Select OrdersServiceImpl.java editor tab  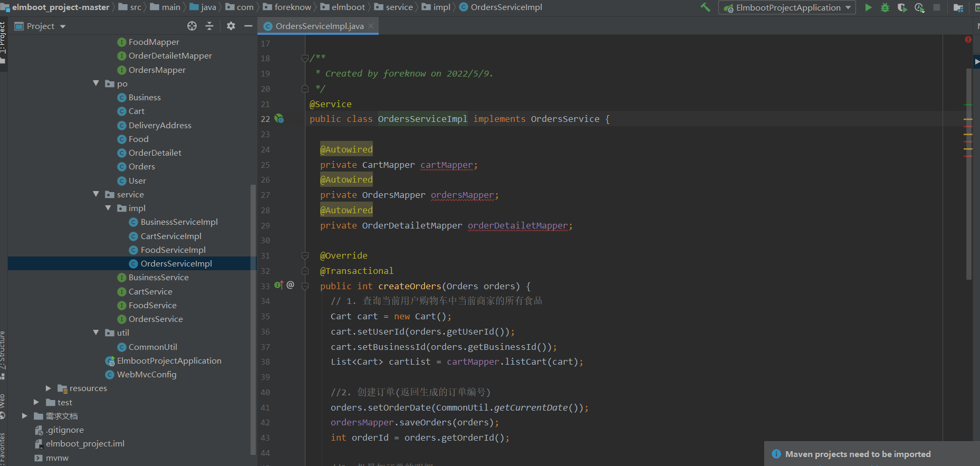click(318, 26)
